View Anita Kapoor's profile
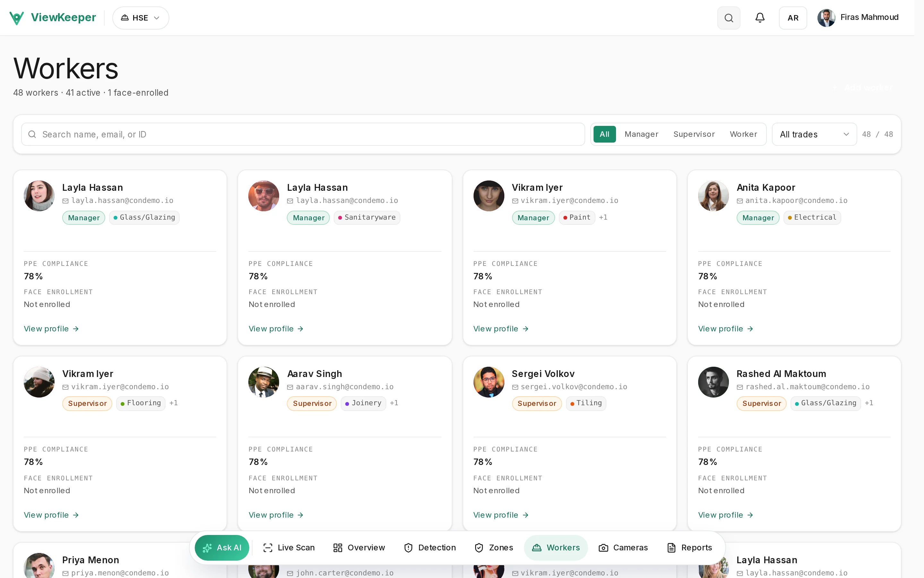 [x=725, y=329]
